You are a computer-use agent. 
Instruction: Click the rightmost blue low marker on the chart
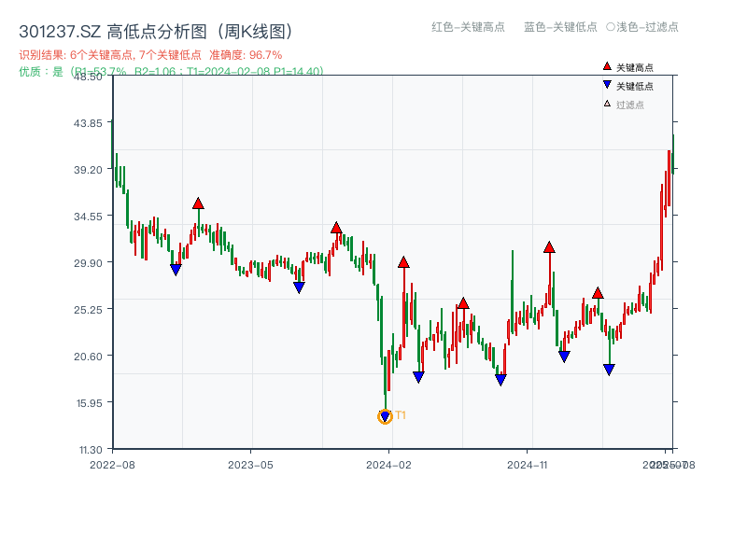pos(609,370)
